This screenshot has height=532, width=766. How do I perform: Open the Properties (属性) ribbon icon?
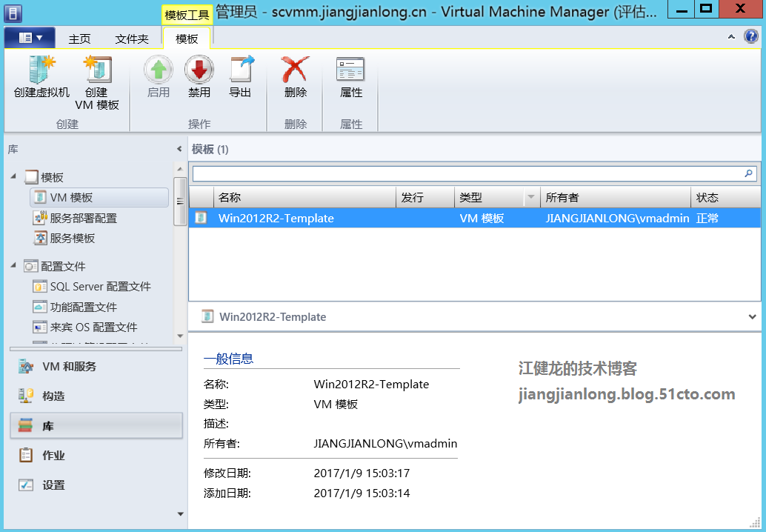click(x=350, y=70)
